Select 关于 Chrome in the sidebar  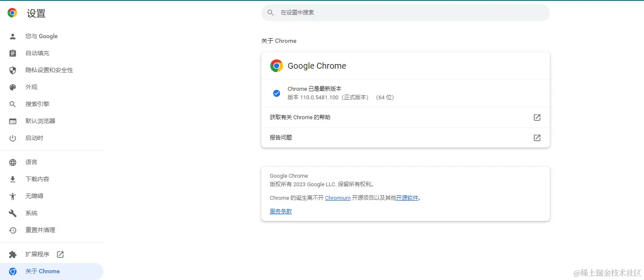point(52,272)
